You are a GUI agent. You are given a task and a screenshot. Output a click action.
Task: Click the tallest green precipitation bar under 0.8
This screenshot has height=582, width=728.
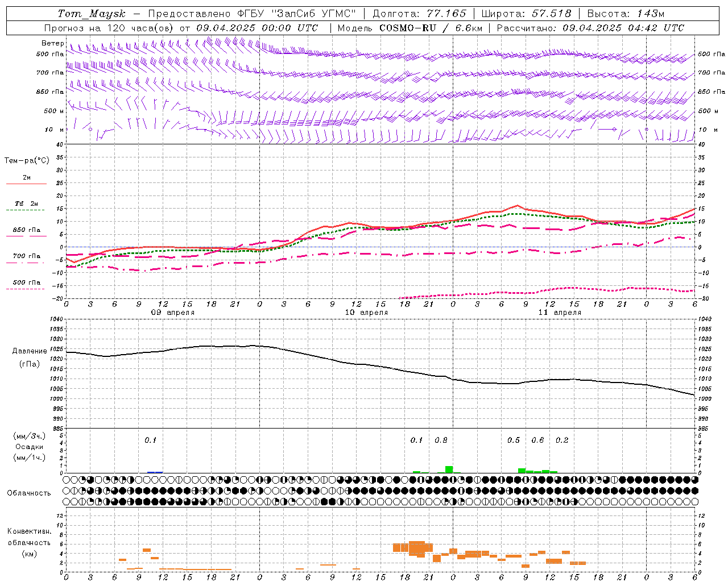coord(449,469)
